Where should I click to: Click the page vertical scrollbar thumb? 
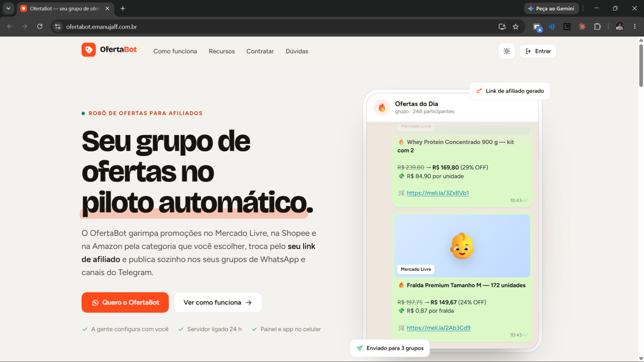[x=641, y=65]
